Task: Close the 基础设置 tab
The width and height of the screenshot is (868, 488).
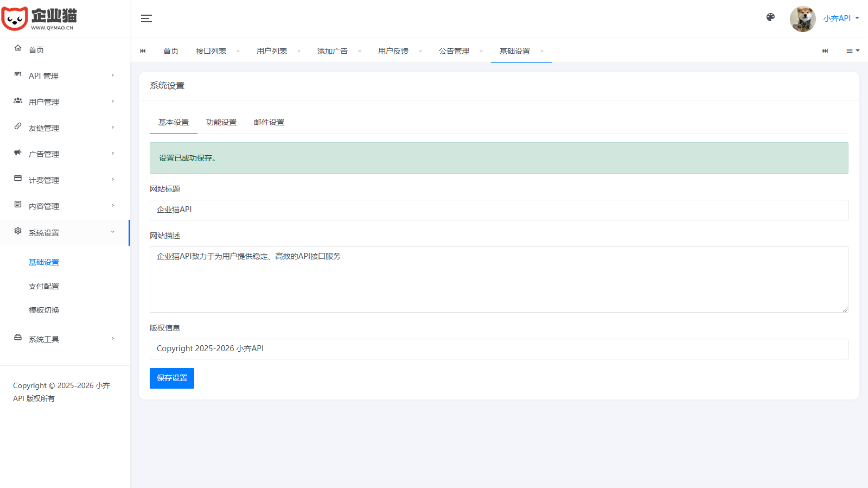Action: [x=542, y=51]
